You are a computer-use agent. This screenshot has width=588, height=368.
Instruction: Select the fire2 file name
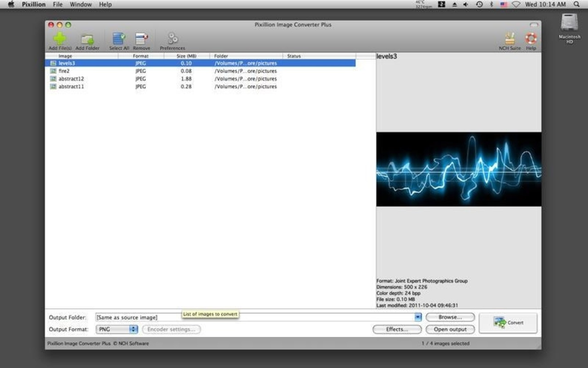(x=64, y=71)
